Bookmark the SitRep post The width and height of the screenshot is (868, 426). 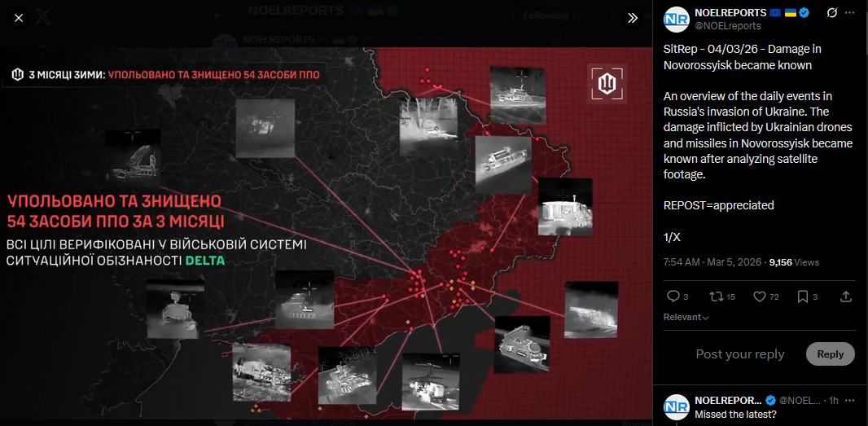coord(803,297)
